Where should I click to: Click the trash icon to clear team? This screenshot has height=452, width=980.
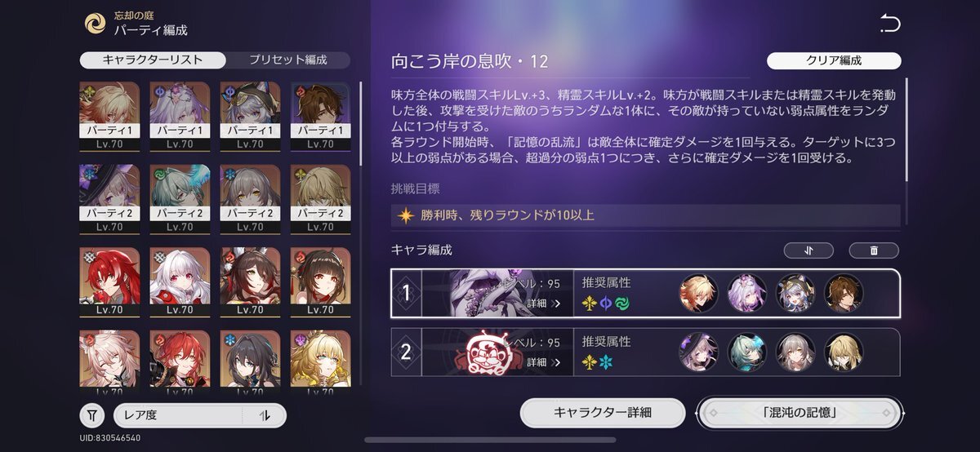coord(874,250)
